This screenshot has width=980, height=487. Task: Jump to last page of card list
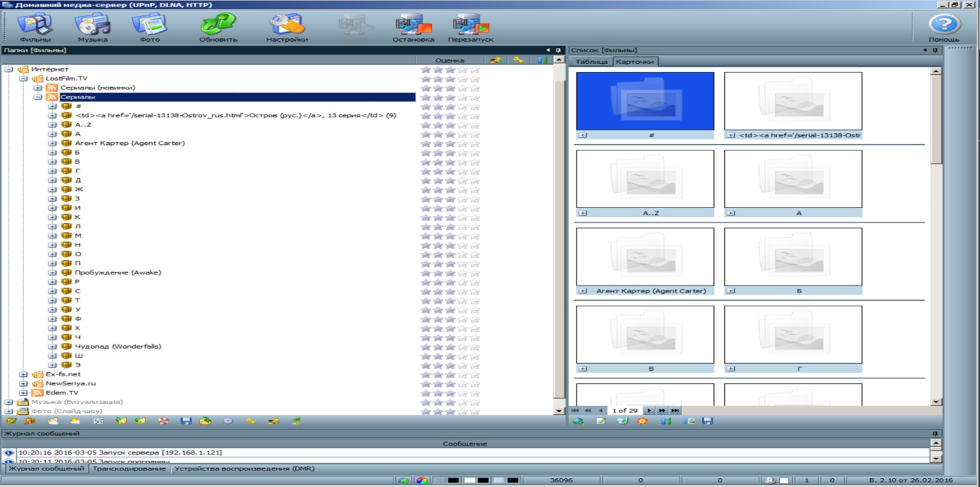(x=675, y=411)
